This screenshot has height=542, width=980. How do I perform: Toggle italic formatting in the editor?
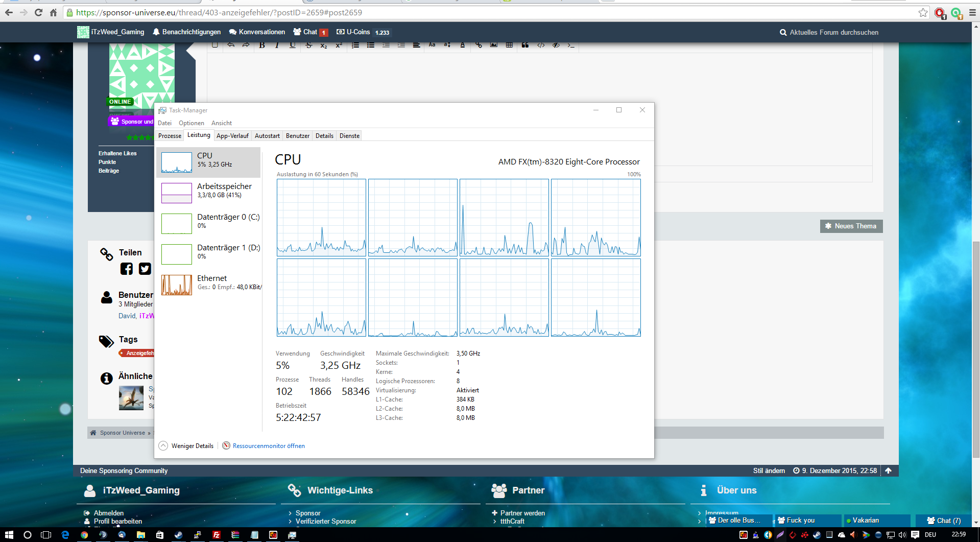[x=277, y=45]
